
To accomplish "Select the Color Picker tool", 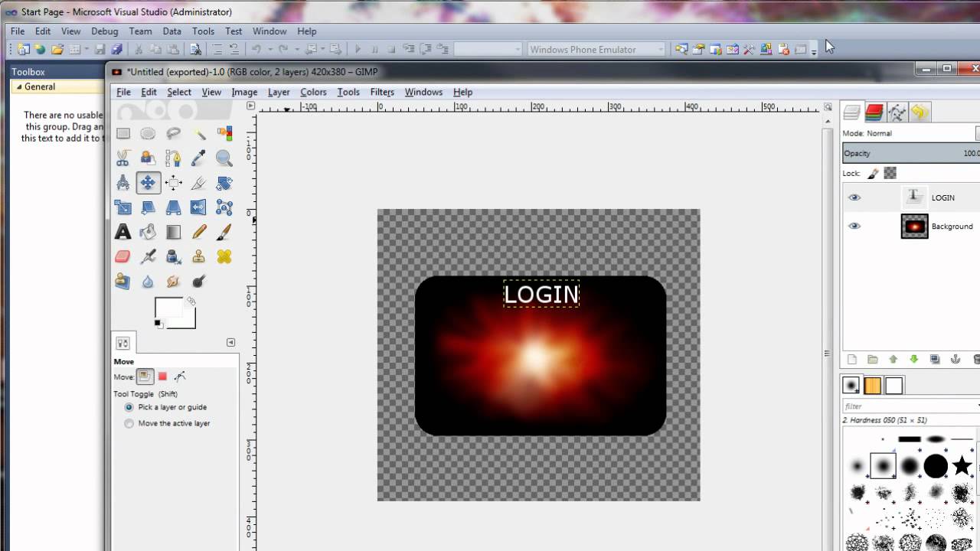I will (199, 158).
